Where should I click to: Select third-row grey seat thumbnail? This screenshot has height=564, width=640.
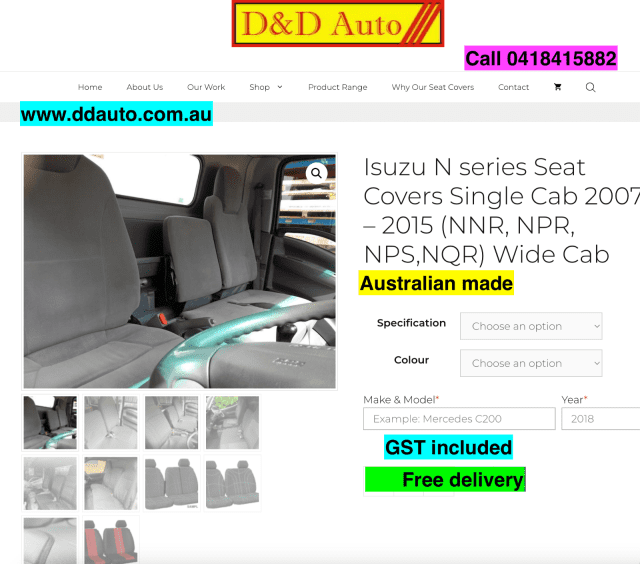pos(50,541)
